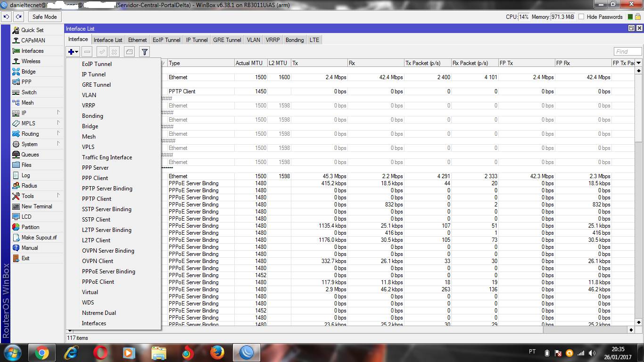Click the Enable (checkmark) toolbar button

point(102,52)
